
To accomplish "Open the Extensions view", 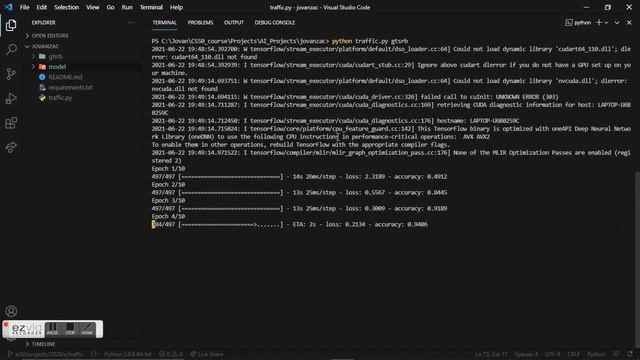I will [11, 123].
